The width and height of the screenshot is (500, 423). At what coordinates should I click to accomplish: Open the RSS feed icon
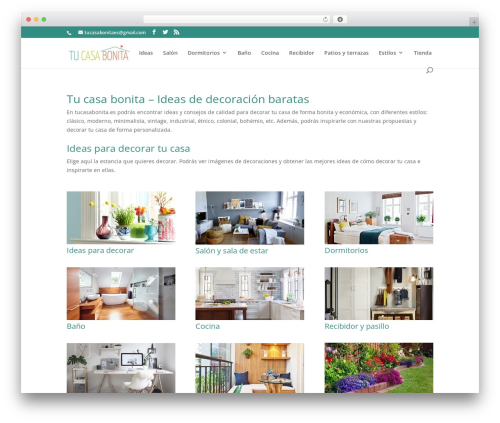[176, 32]
